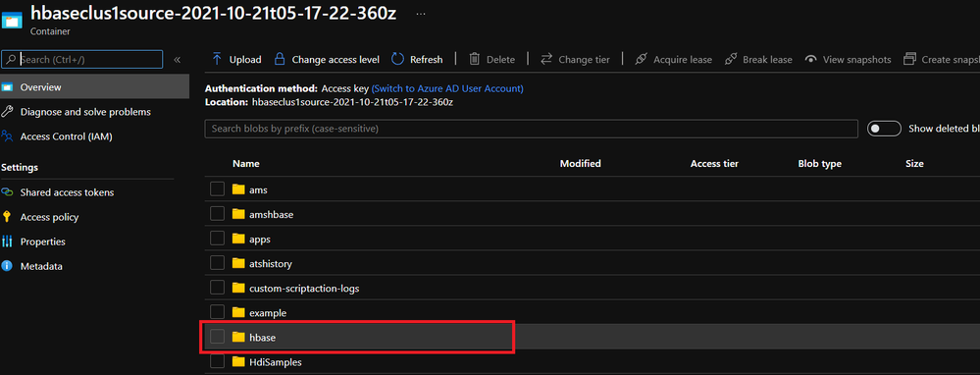The image size is (980, 375).
Task: Click the Diagnose and solve problems wrench icon
Action: (x=8, y=112)
